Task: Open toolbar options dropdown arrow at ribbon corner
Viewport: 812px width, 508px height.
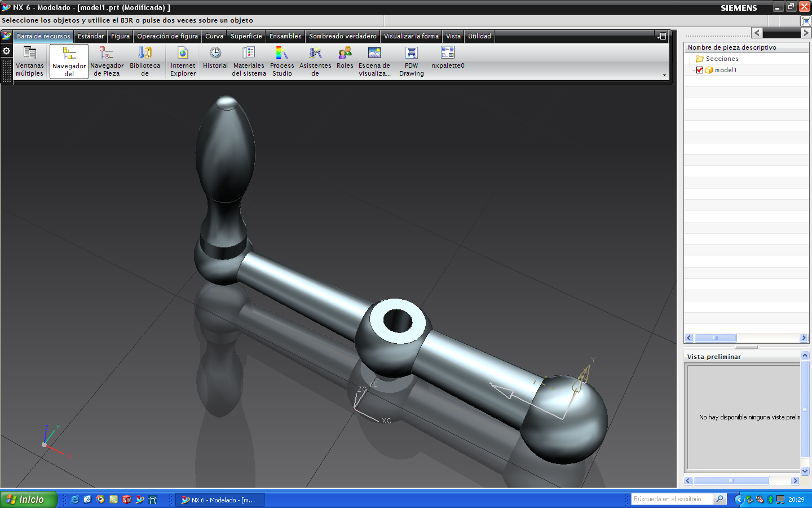Action: 664,75
